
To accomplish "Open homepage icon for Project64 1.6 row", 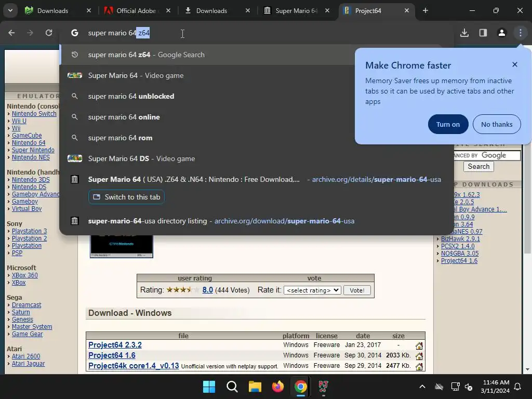I will click(x=419, y=356).
